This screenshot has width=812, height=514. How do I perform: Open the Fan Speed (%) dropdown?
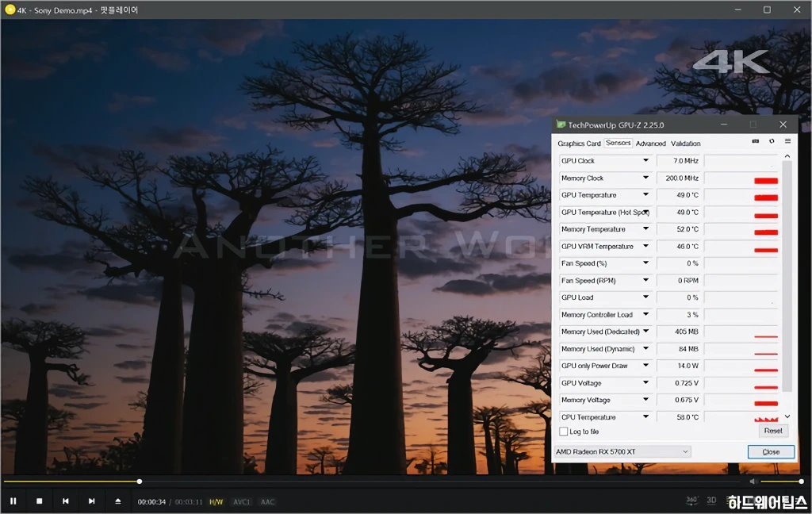coord(645,263)
